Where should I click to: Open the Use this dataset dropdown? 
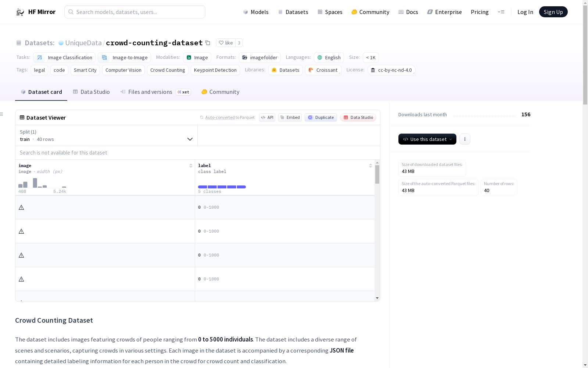(427, 139)
